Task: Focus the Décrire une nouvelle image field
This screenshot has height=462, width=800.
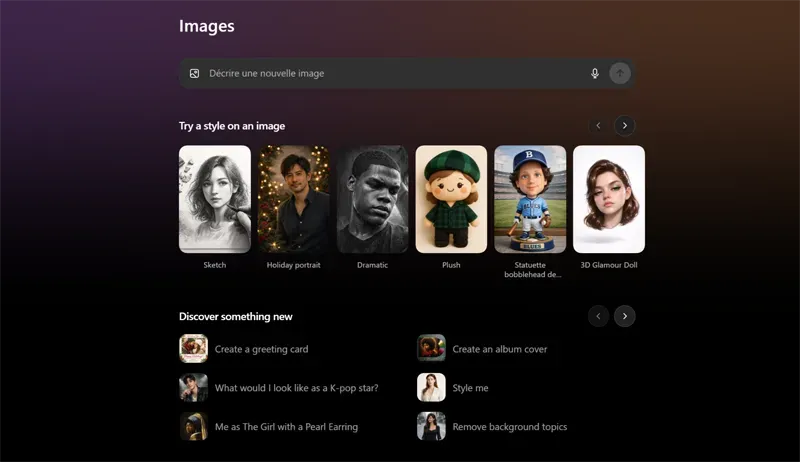Action: pyautogui.click(x=390, y=73)
